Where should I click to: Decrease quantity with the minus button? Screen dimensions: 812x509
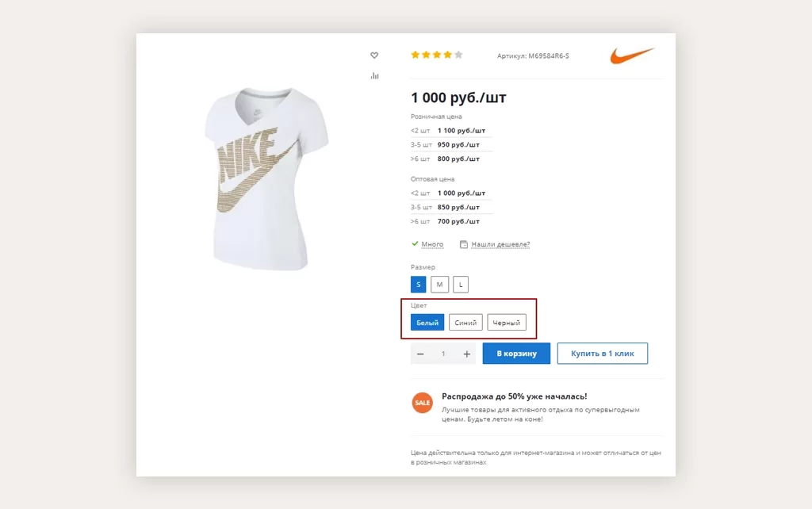pos(420,354)
